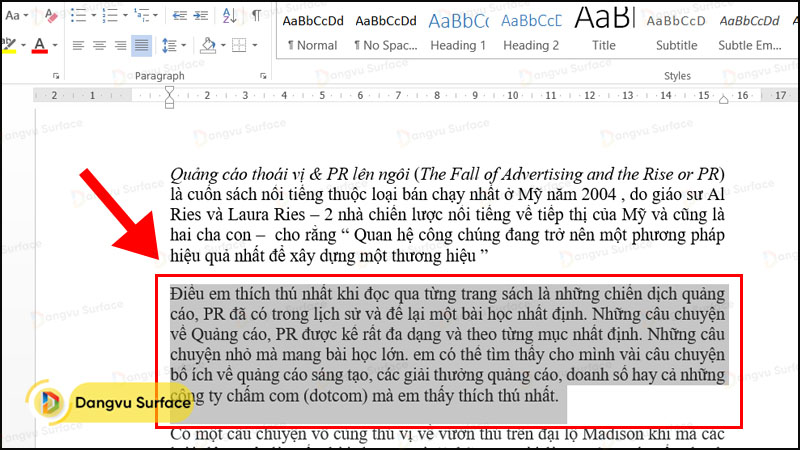The image size is (800, 450).
Task: Click the right indent marker on the ruler
Action: (x=723, y=99)
